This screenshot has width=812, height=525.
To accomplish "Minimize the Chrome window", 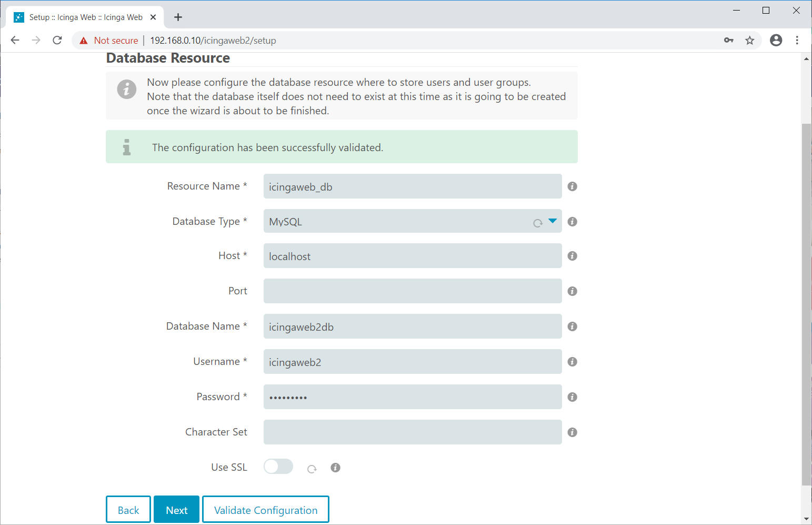I will [x=736, y=11].
